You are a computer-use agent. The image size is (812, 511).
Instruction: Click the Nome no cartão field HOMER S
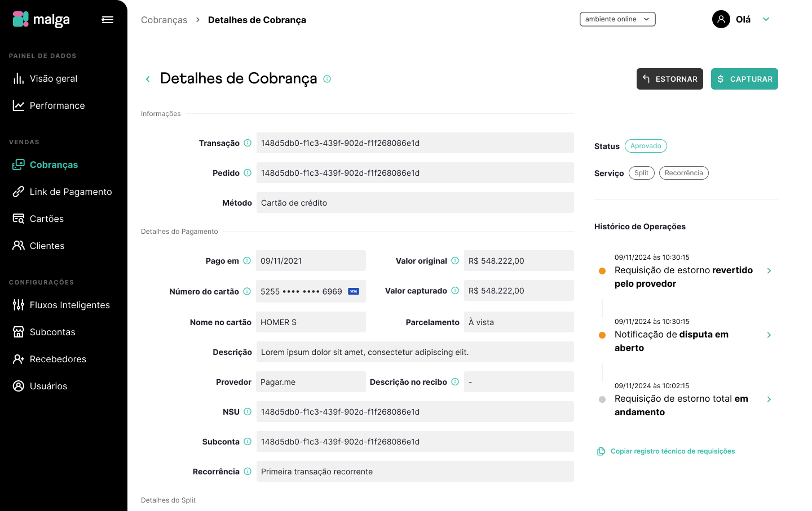coord(311,322)
